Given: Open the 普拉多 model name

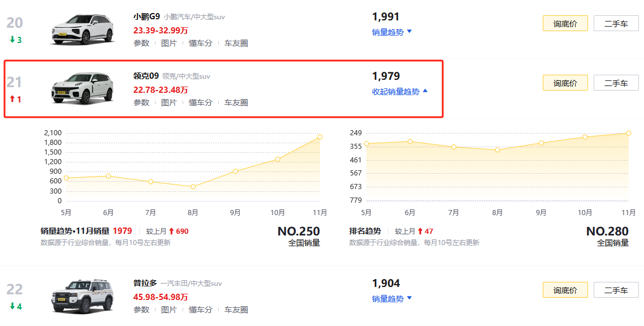Looking at the screenshot, I should [145, 283].
